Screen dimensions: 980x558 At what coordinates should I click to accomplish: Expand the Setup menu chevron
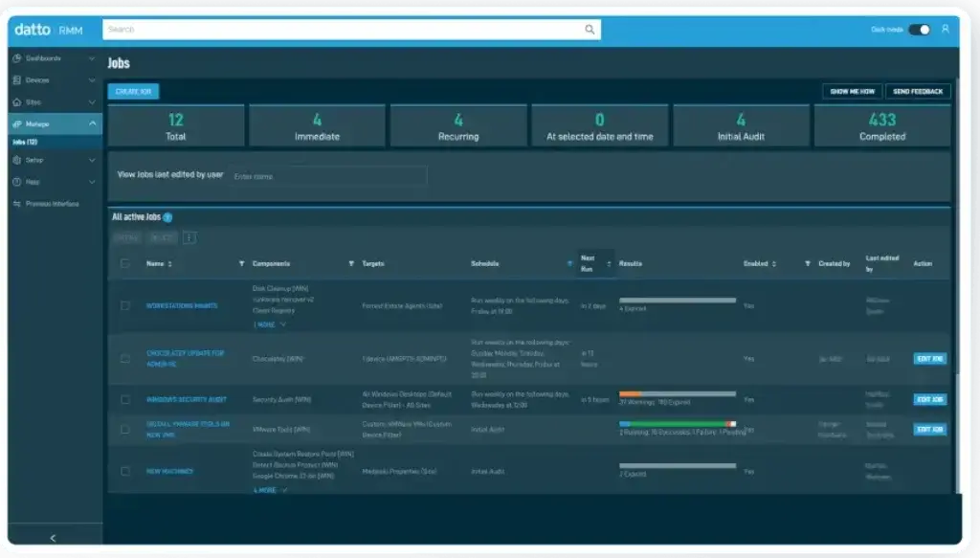coord(92,160)
